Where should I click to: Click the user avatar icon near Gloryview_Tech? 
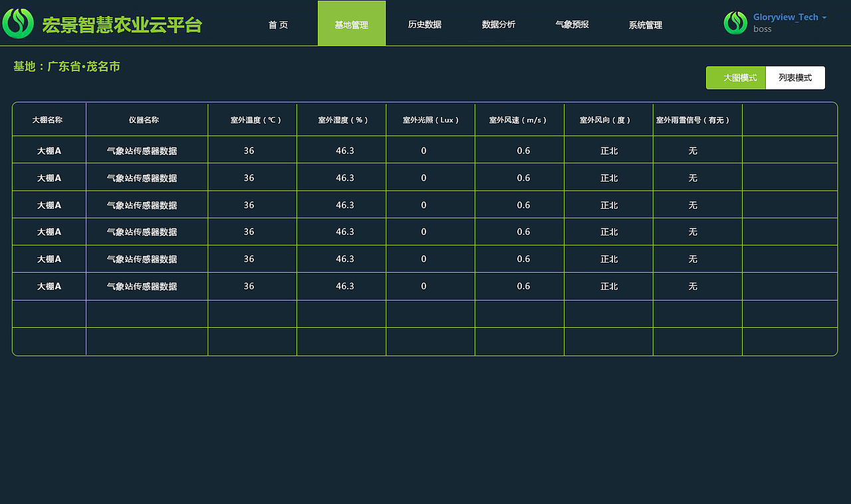735,22
